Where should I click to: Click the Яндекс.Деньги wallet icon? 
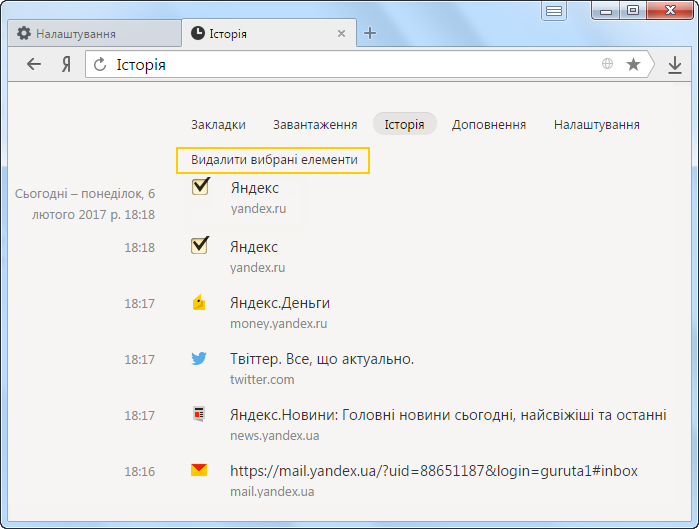(199, 303)
